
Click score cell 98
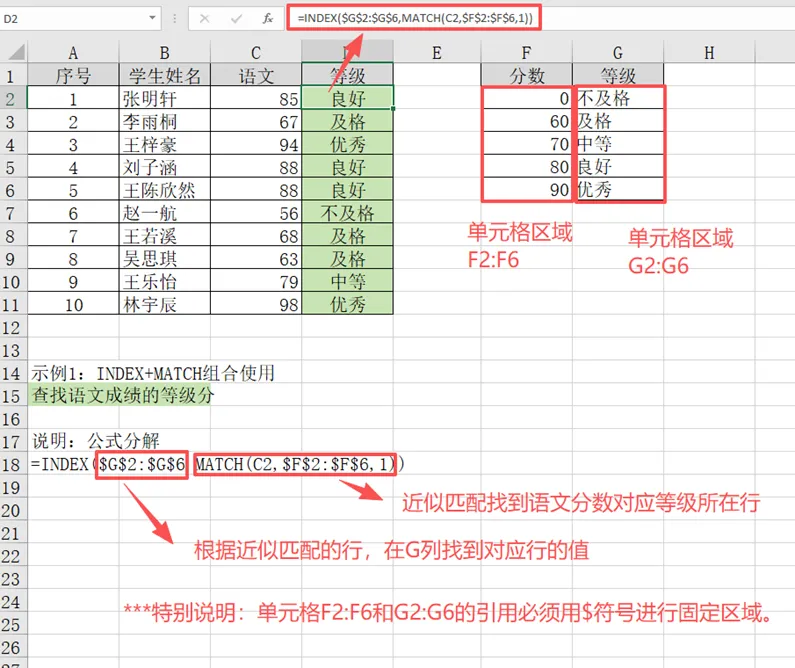point(256,304)
